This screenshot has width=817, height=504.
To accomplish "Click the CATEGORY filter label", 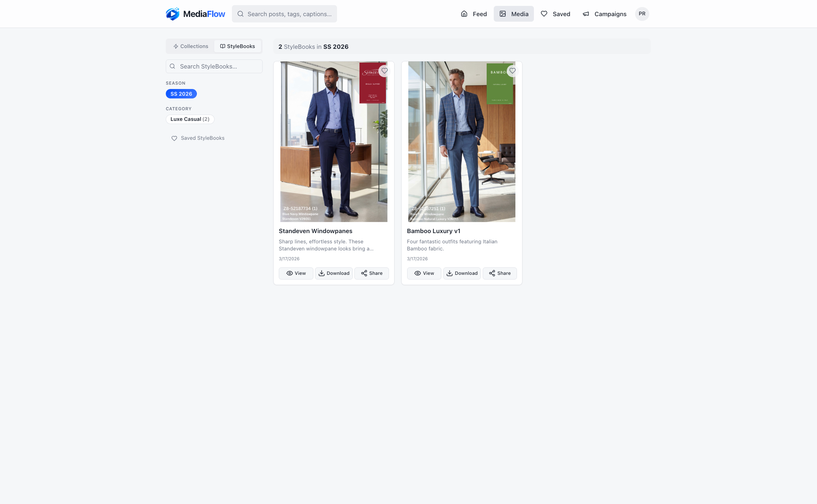I will [179, 109].
